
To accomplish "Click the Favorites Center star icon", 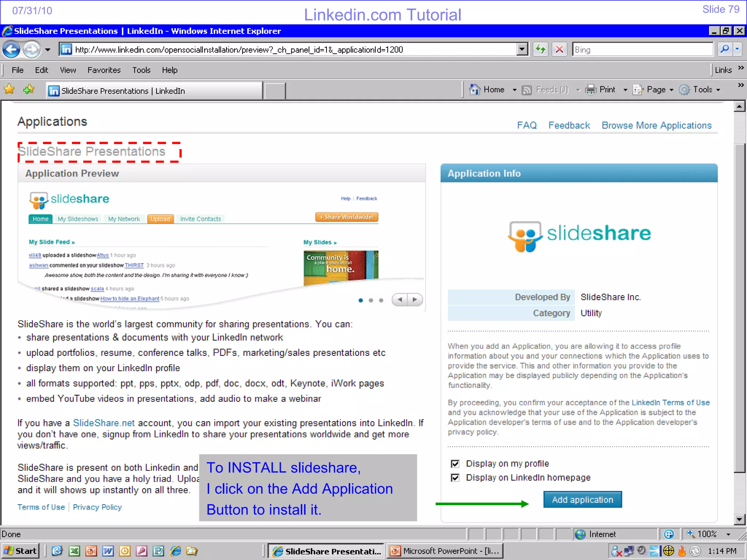I will (x=9, y=89).
